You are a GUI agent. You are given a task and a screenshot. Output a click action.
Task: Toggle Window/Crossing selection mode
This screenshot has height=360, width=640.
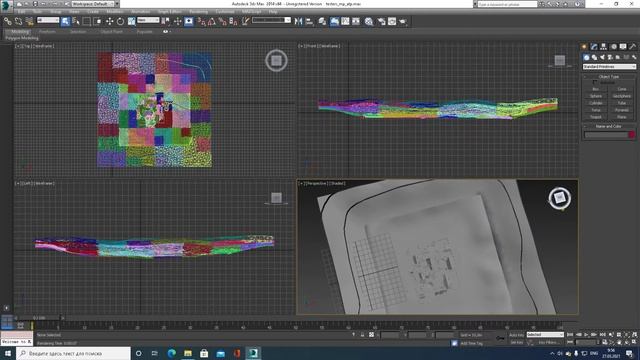click(97, 21)
